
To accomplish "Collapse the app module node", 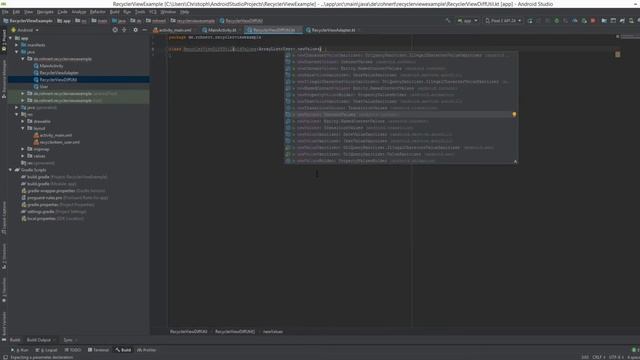I will 11,38.
